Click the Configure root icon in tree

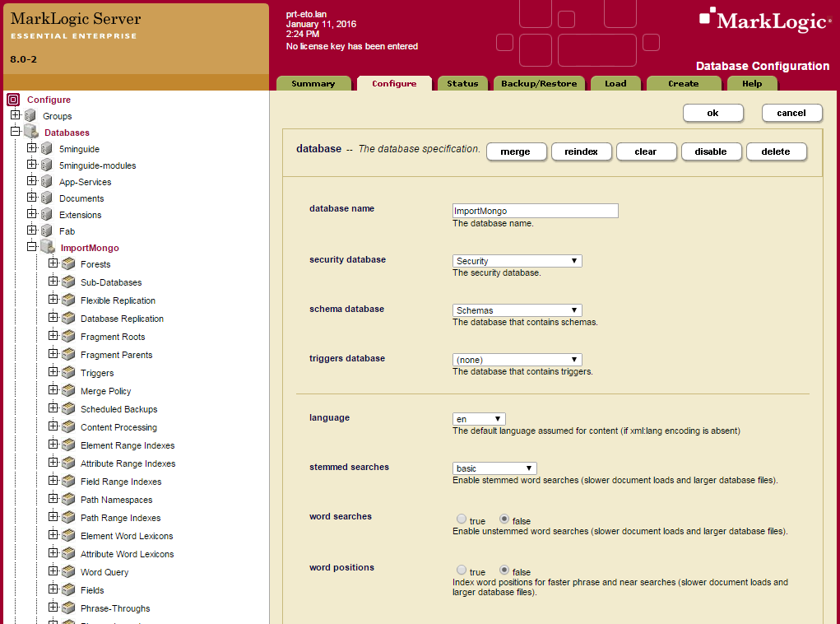tap(13, 100)
